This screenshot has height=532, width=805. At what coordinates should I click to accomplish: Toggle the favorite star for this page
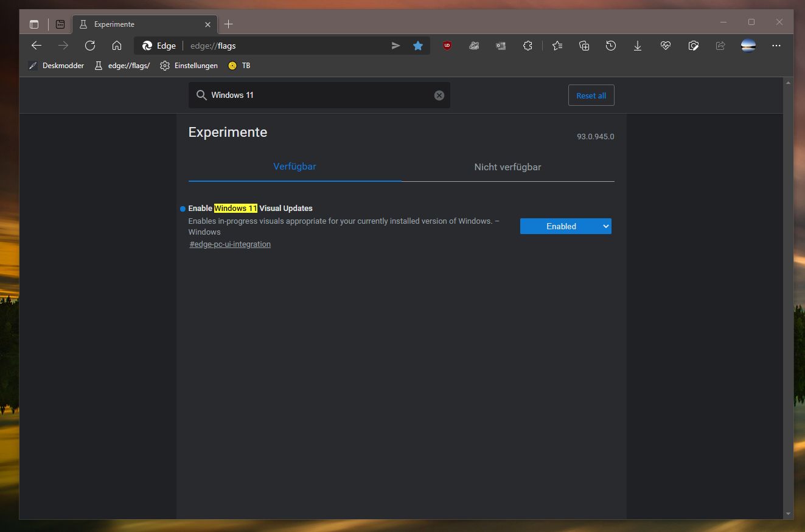[x=418, y=46]
